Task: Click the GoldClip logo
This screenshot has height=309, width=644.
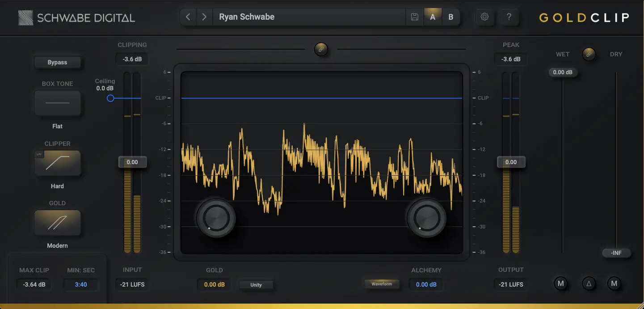Action: (585, 18)
